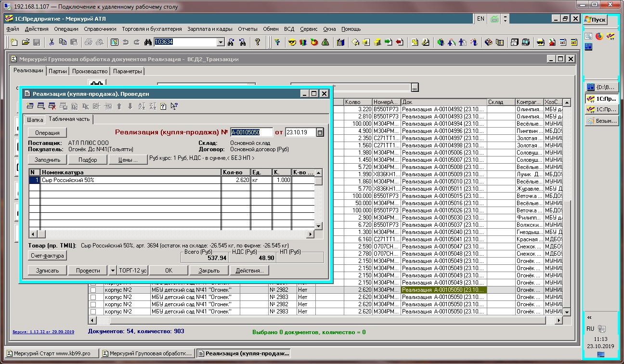Click the bottom horizontal scrollbar of the document list

325,320
